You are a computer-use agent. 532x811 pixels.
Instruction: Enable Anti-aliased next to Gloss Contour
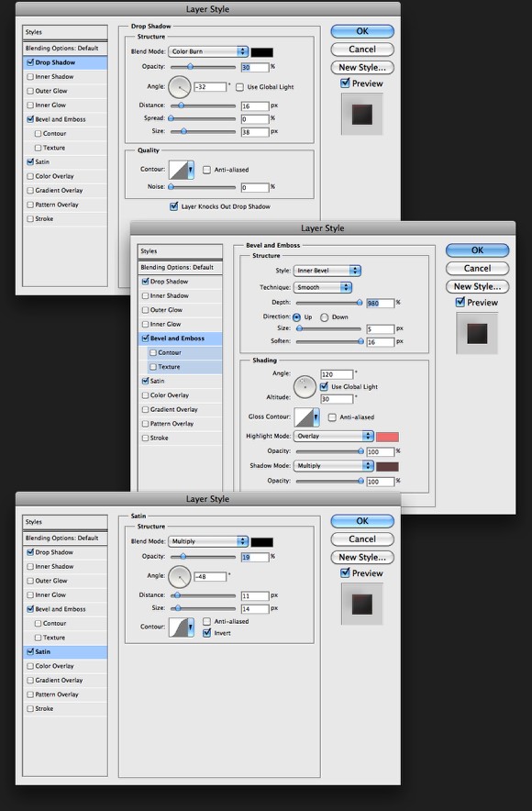click(x=332, y=417)
